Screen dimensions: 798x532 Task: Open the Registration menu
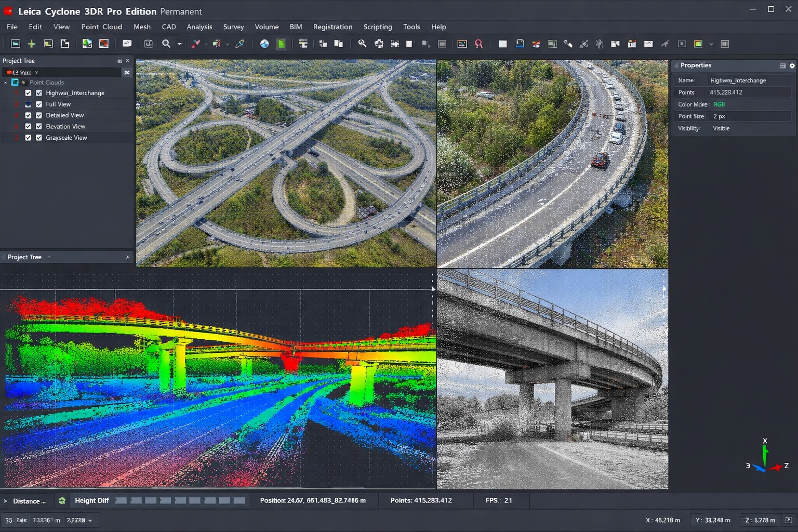(332, 26)
